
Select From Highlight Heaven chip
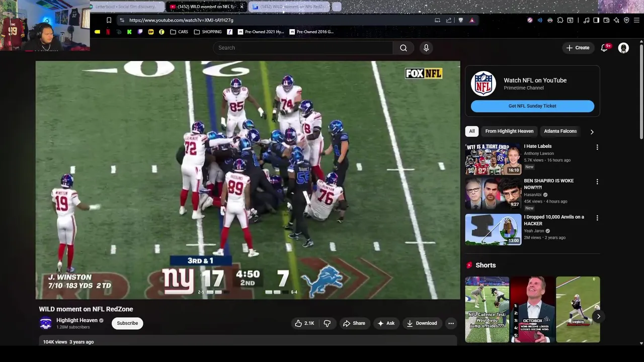pyautogui.click(x=509, y=131)
